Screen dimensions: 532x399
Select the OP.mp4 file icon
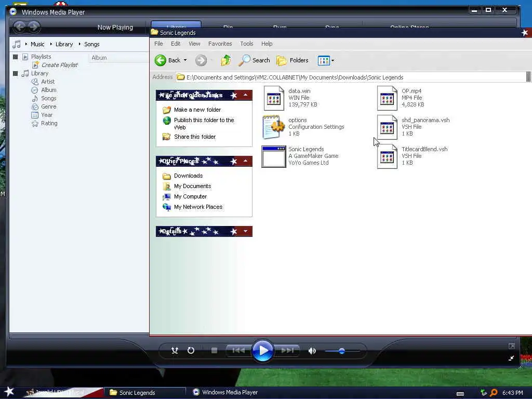pos(387,98)
